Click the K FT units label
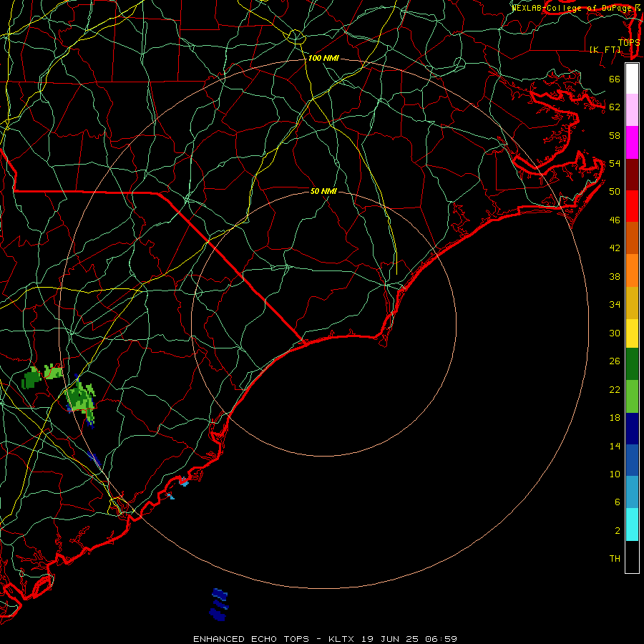The height and width of the screenshot is (644, 644). (x=605, y=49)
